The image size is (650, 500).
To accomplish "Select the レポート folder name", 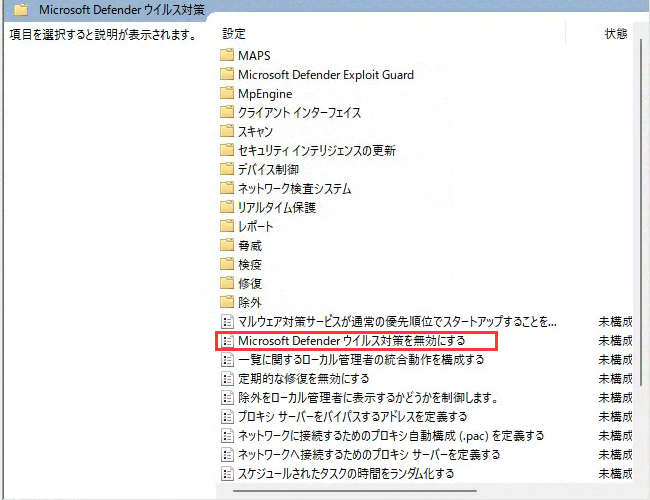I will click(x=256, y=226).
